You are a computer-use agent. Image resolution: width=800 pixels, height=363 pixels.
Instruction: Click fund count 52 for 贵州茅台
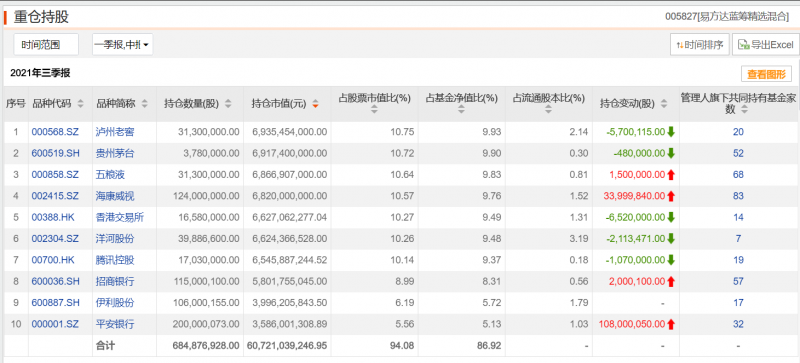[738, 153]
